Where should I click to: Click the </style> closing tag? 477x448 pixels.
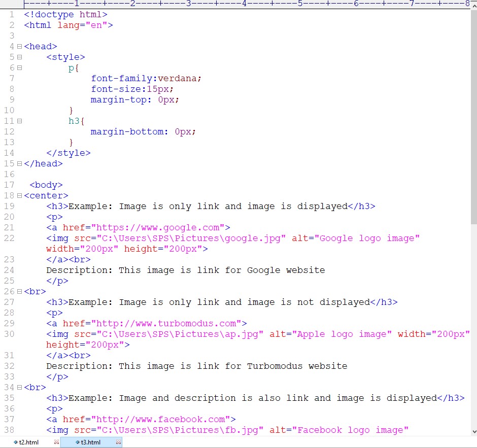pyautogui.click(x=69, y=153)
